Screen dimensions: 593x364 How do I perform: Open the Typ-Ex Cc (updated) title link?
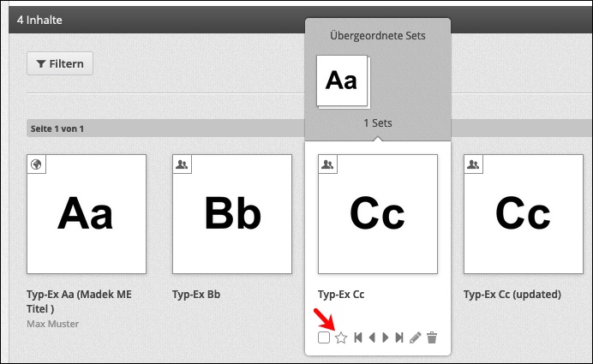point(512,294)
